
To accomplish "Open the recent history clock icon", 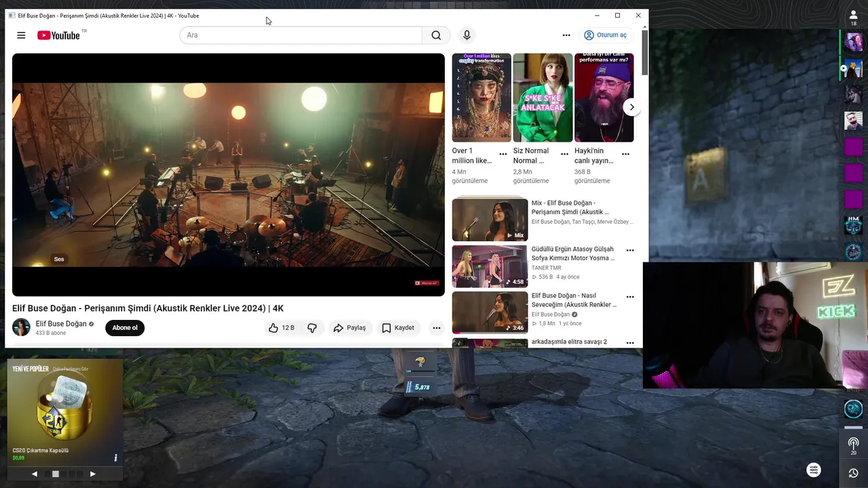I will click(x=854, y=473).
